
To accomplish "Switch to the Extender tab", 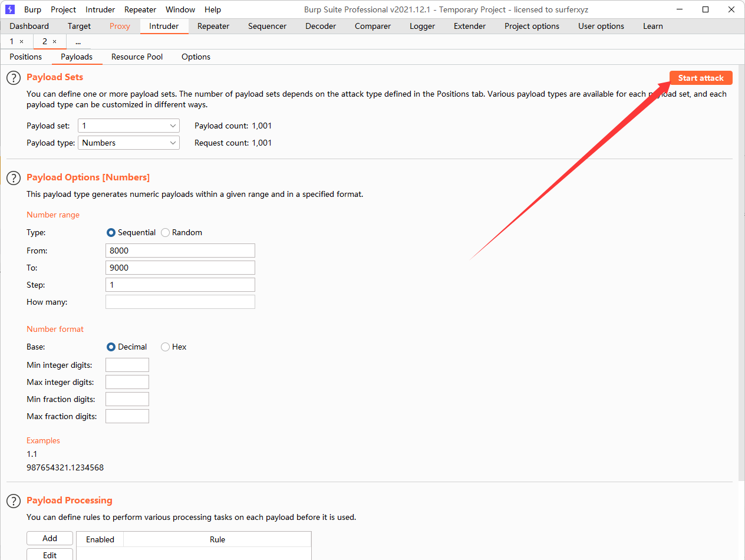I will click(470, 26).
